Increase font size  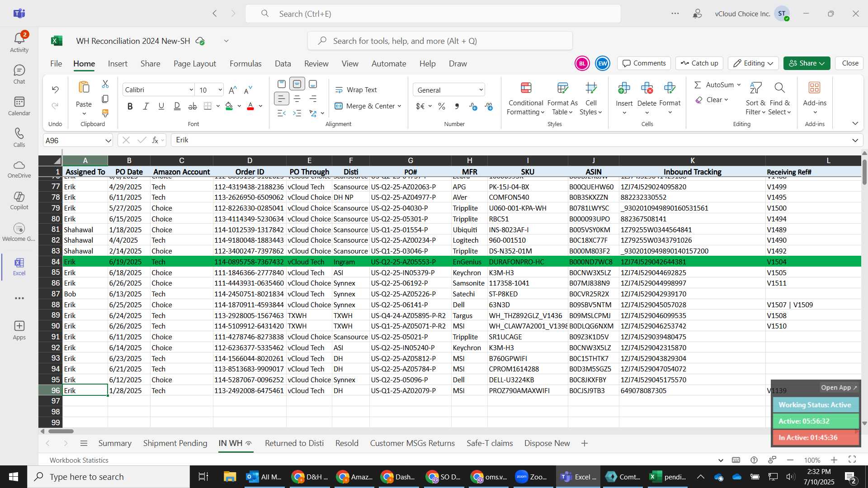(x=233, y=90)
